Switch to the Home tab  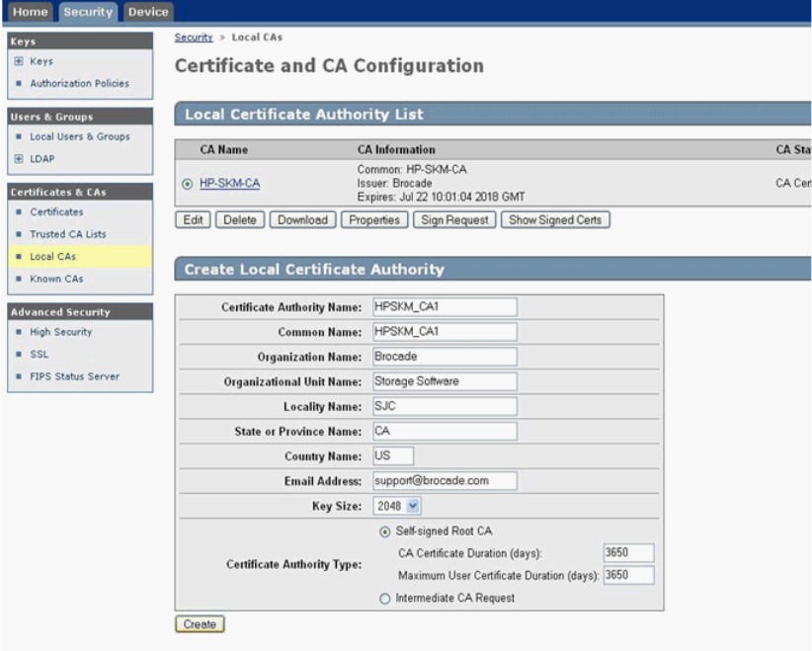pos(29,11)
